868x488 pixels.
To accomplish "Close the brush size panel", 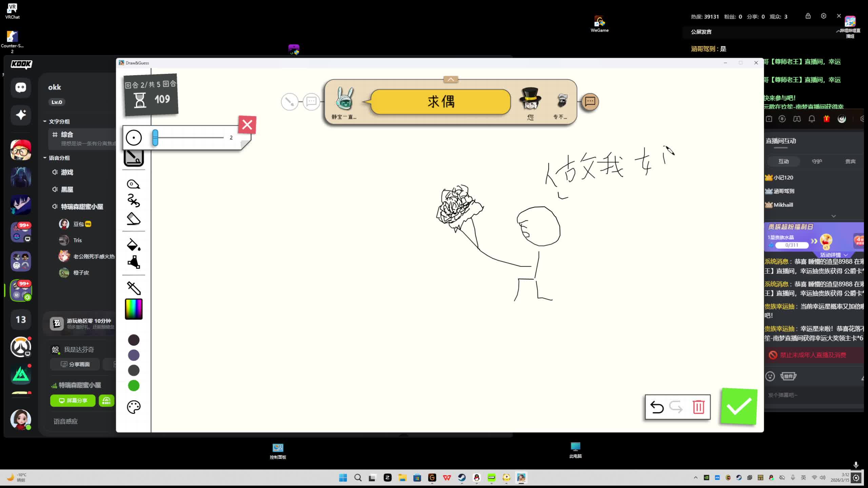I will (x=247, y=125).
